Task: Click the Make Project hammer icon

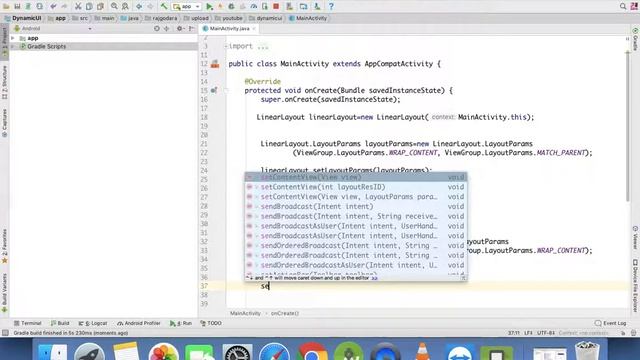Action: pos(164,6)
